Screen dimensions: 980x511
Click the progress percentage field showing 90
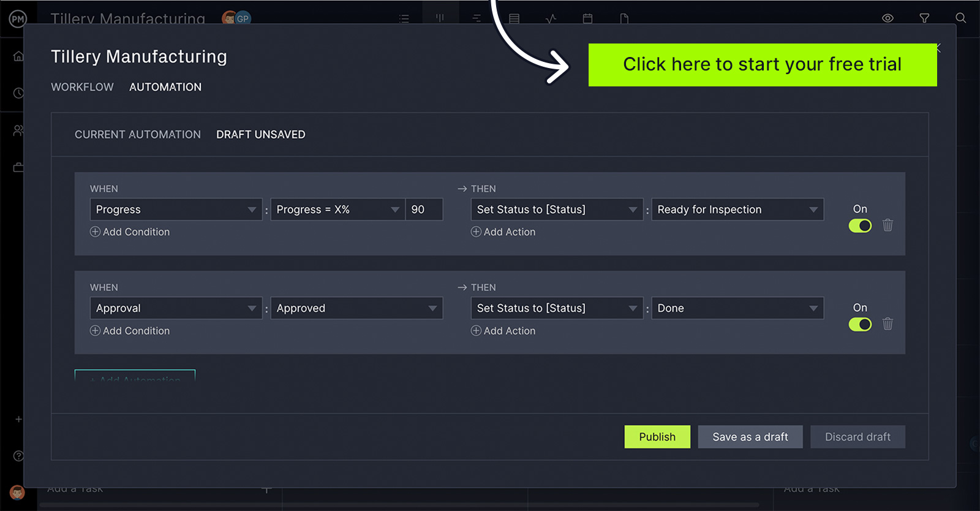[424, 210]
